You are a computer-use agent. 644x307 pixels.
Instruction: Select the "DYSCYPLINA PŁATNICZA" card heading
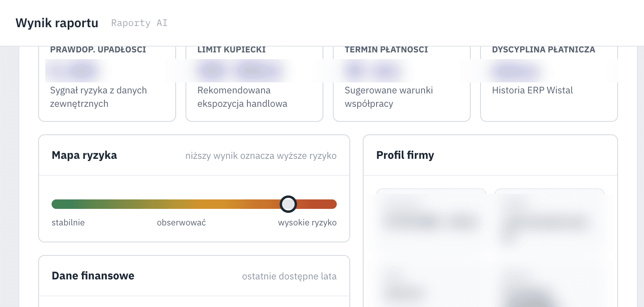[x=544, y=50]
